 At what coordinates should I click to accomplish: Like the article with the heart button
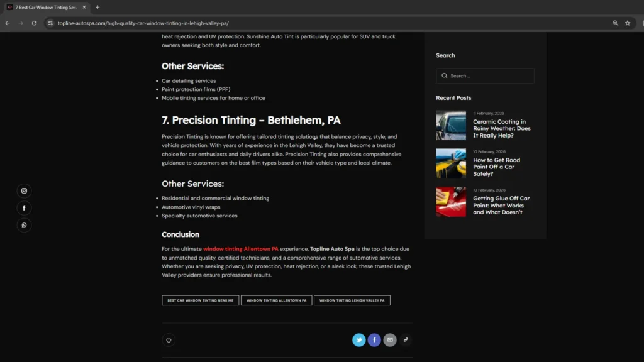point(169,340)
